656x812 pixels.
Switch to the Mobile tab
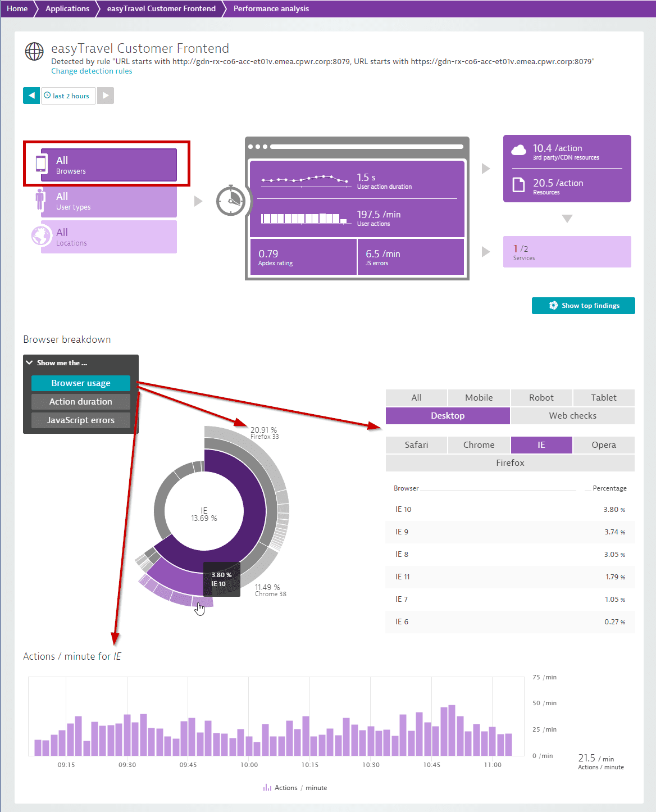[479, 398]
